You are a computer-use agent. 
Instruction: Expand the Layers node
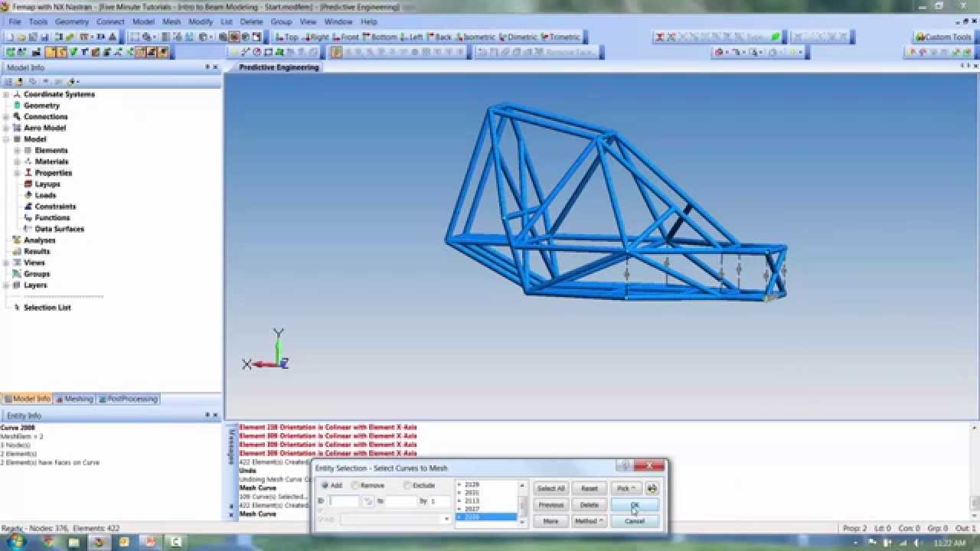coord(6,285)
